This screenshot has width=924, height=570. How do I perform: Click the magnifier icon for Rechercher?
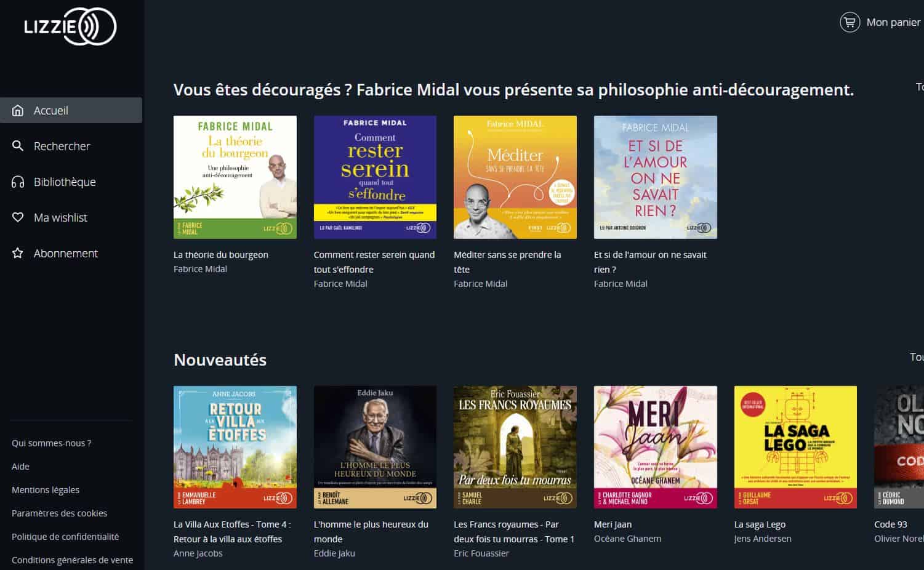point(18,146)
